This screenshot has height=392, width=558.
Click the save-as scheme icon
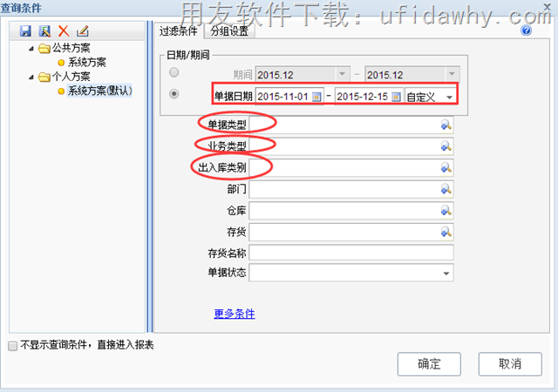click(x=44, y=31)
